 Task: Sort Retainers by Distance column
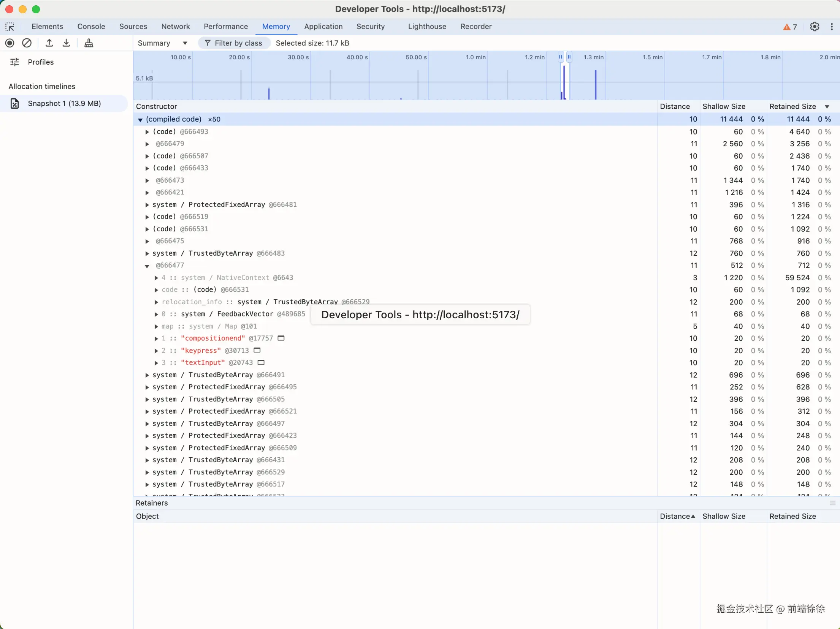point(678,516)
